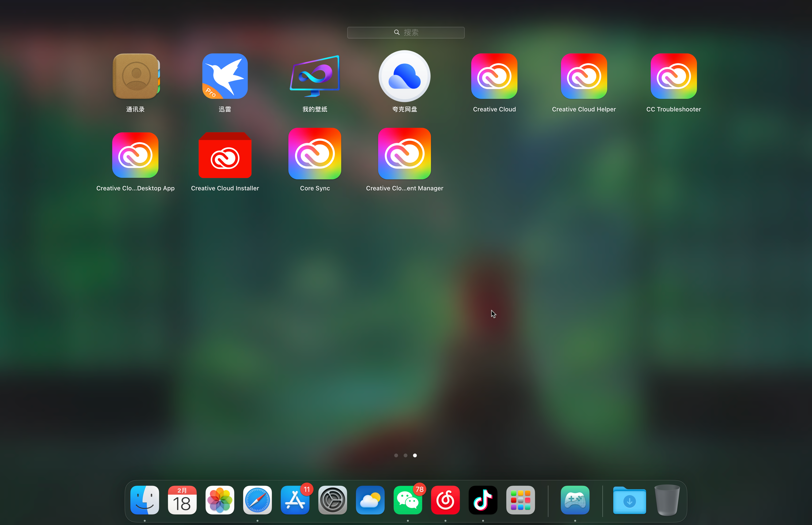Open System Settings gear in Dock
The width and height of the screenshot is (812, 525).
click(x=332, y=500)
